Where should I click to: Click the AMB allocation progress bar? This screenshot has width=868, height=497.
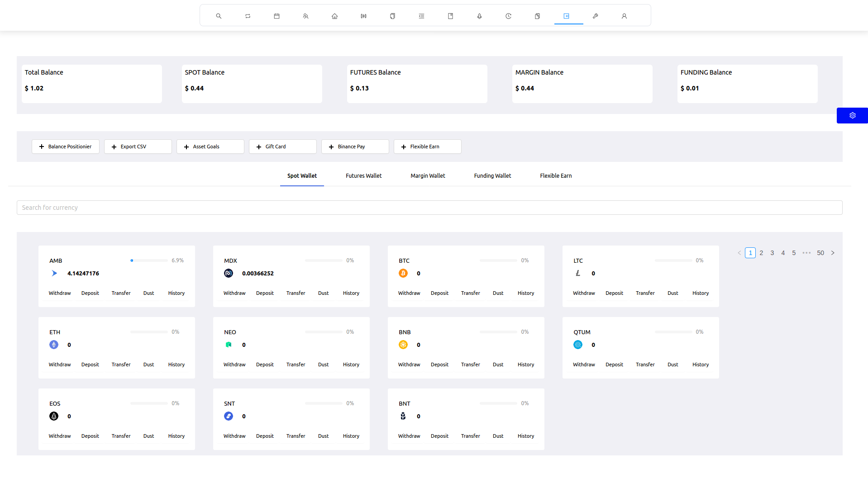149,260
